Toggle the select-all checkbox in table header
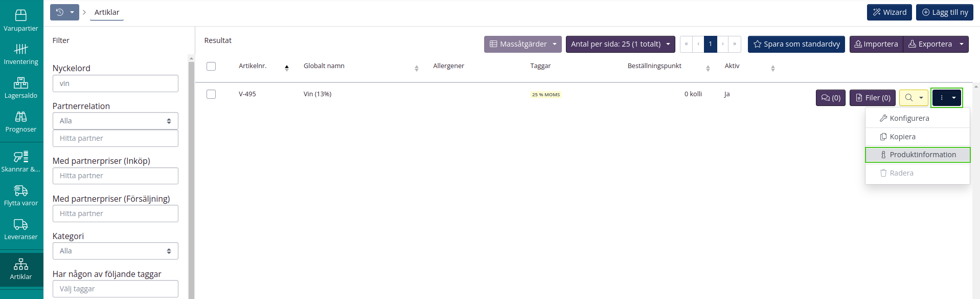Image resolution: width=980 pixels, height=299 pixels. coord(211,66)
